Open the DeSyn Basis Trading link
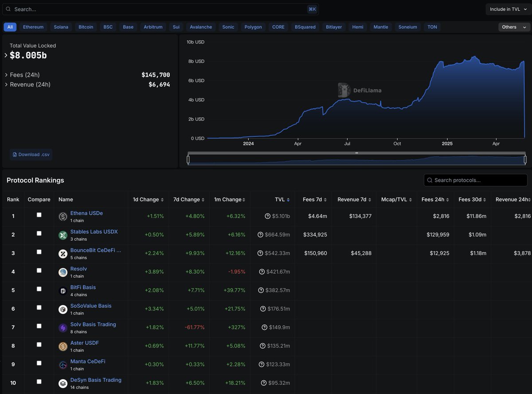 click(96, 380)
